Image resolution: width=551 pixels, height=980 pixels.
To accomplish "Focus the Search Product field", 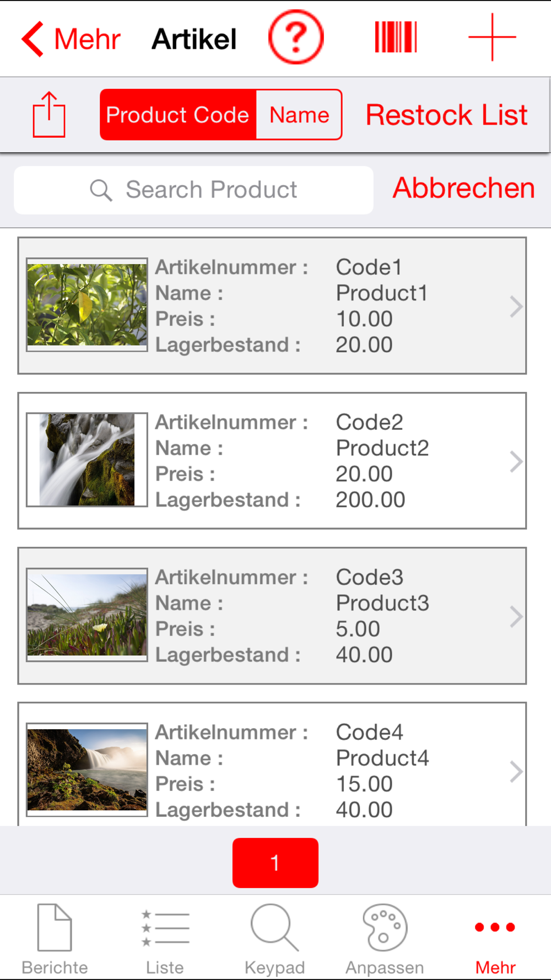I will pos(193,190).
